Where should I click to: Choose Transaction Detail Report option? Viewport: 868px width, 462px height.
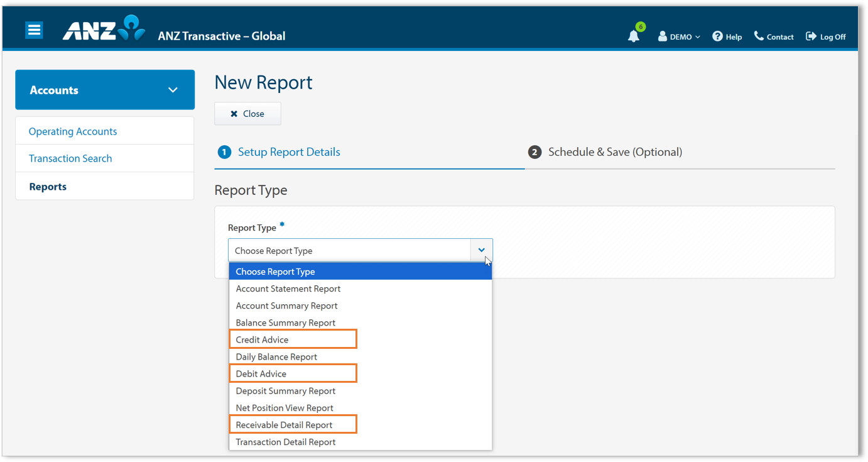tap(286, 442)
